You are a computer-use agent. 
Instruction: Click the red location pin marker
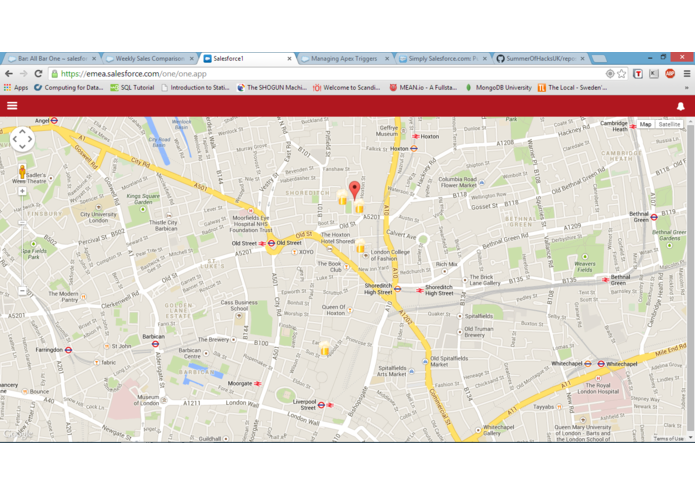[354, 191]
